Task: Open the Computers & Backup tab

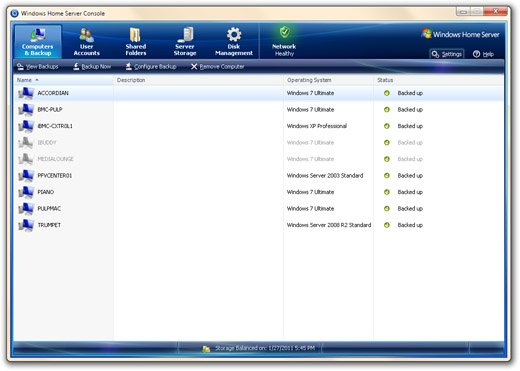Action: (x=38, y=41)
